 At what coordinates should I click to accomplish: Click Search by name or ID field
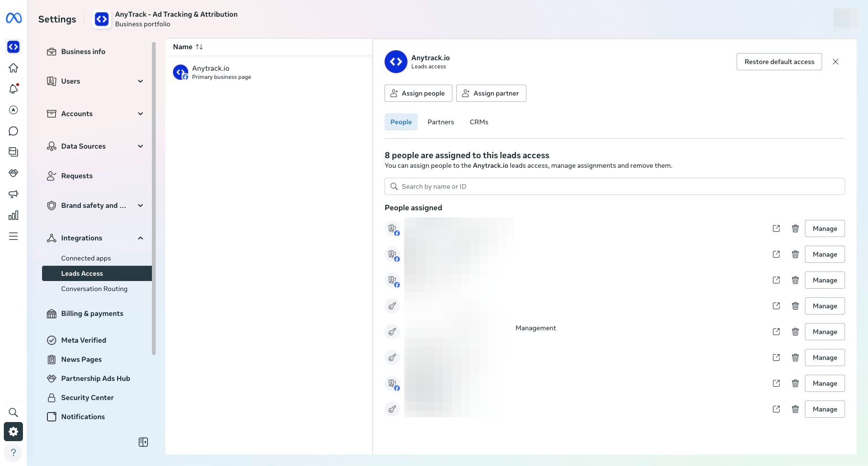click(614, 186)
